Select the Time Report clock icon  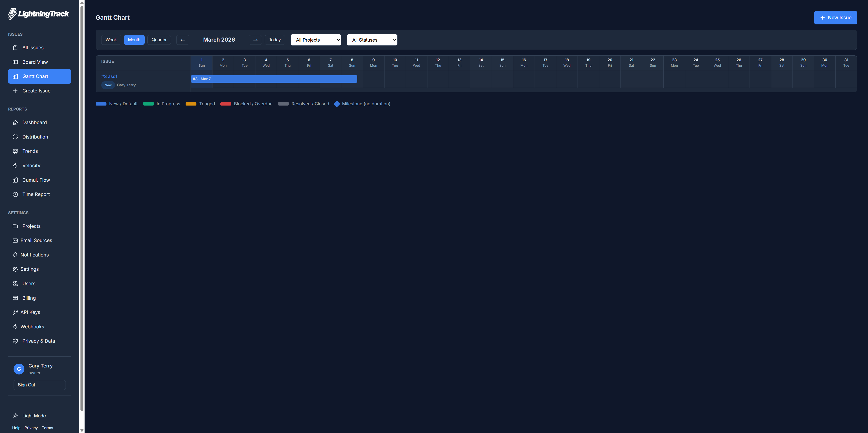pos(16,194)
